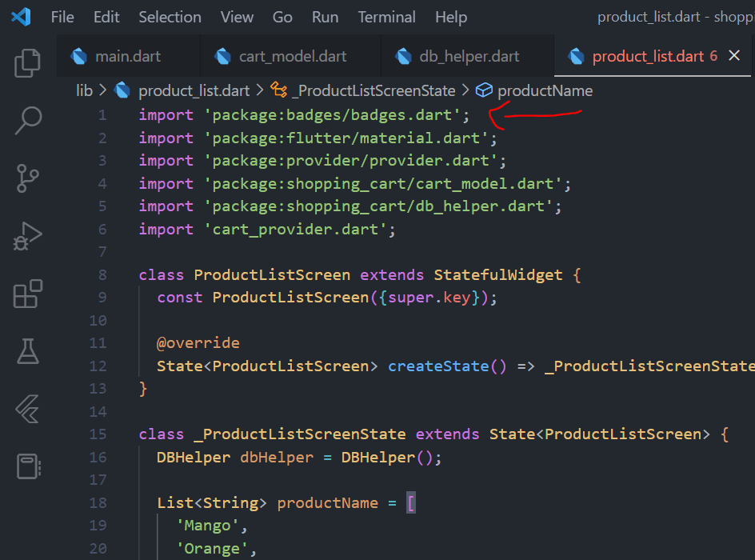This screenshot has width=755, height=560.
Task: Open the Go menu
Action: point(282,18)
